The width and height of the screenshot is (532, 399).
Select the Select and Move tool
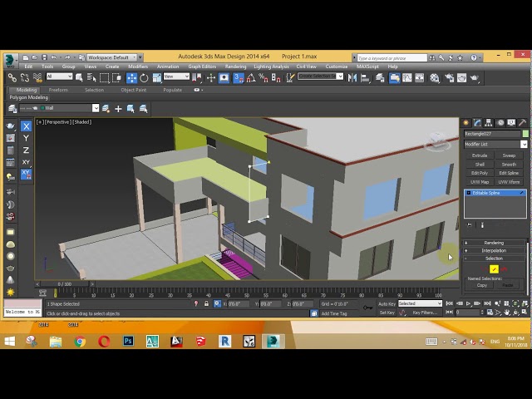tap(131, 78)
